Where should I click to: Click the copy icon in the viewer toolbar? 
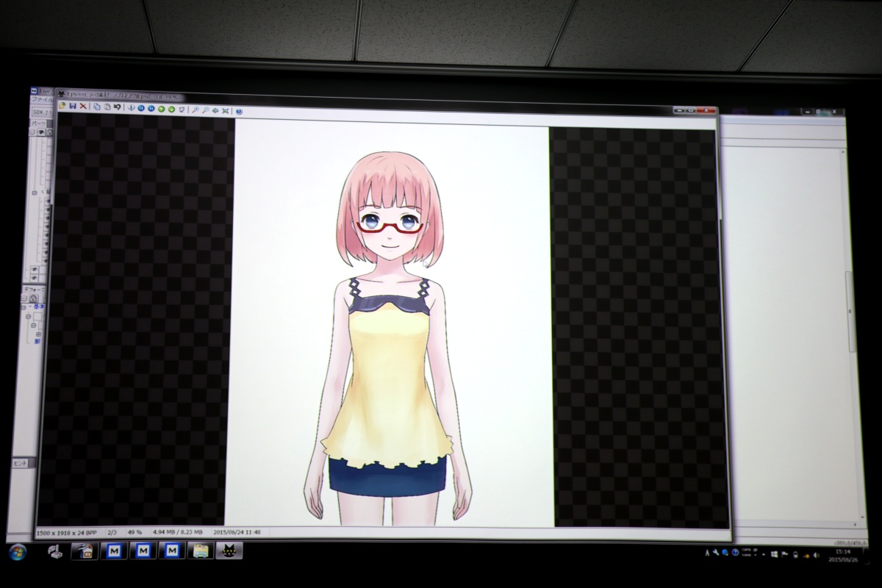pos(96,107)
